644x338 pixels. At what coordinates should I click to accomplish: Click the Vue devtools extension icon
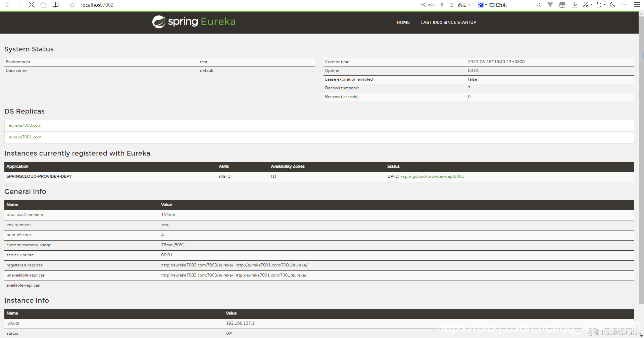click(x=550, y=5)
